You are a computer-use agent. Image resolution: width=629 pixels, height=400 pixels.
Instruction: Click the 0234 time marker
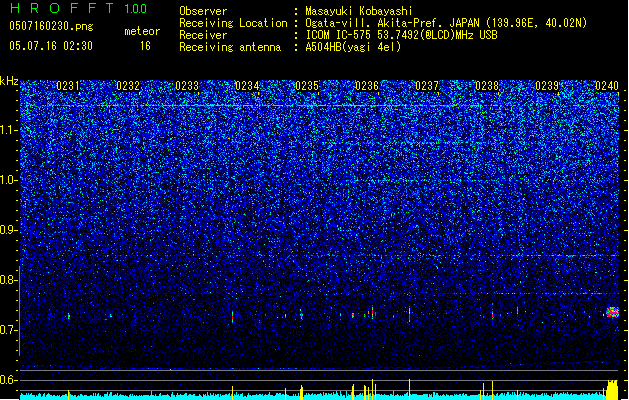click(247, 85)
